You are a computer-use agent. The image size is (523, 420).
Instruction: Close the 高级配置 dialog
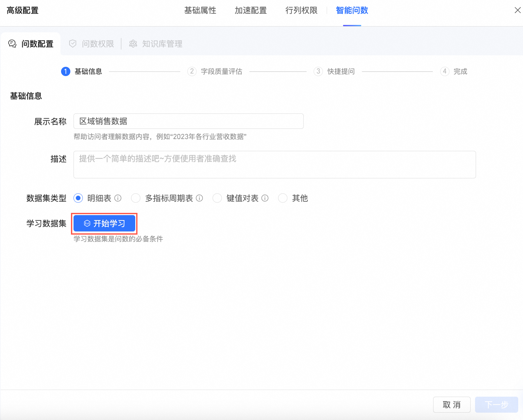[518, 10]
